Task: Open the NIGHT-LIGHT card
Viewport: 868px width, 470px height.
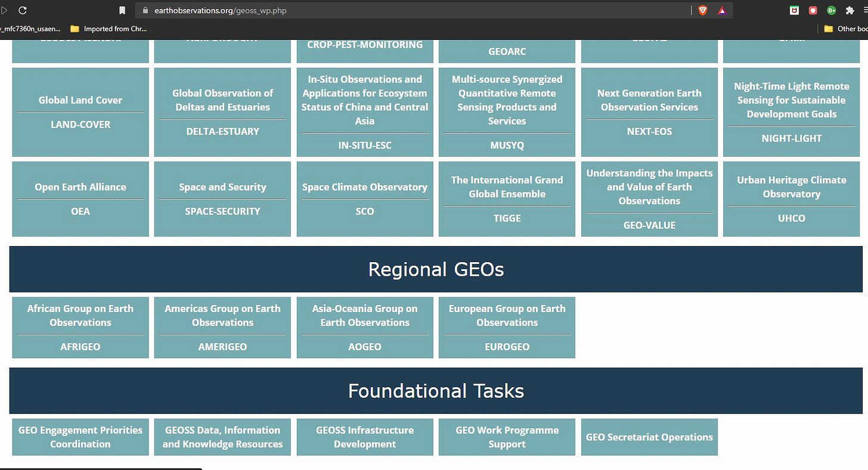Action: coord(792,112)
